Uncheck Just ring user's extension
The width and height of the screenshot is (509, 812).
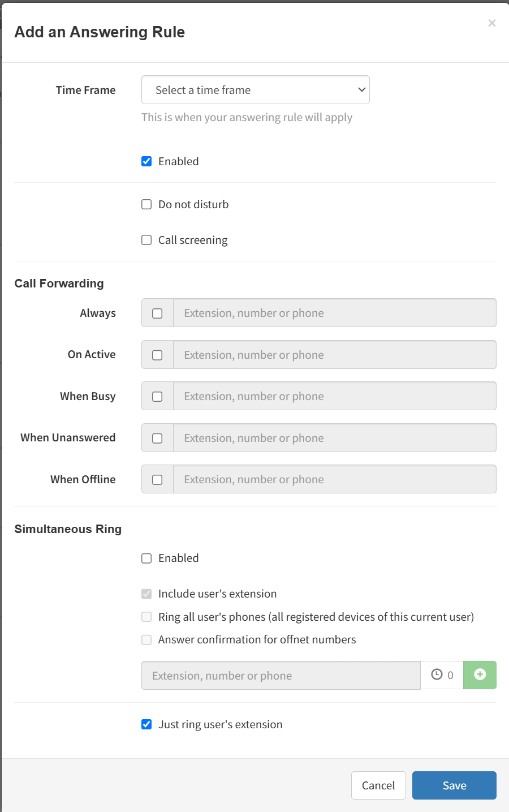[x=146, y=724]
